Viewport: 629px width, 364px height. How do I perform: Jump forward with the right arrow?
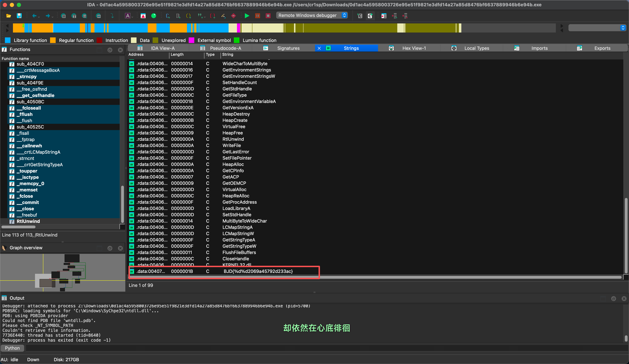click(48, 16)
